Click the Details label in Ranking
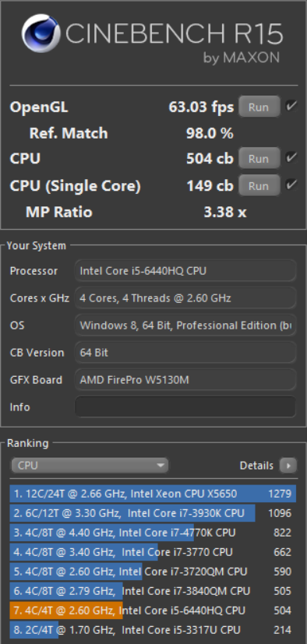The image size is (307, 644). coord(256,466)
